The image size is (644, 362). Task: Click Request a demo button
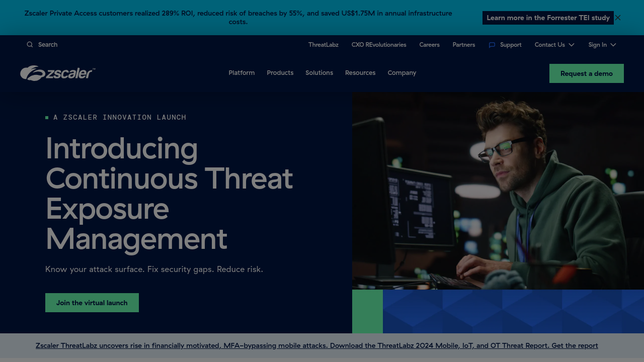(586, 73)
